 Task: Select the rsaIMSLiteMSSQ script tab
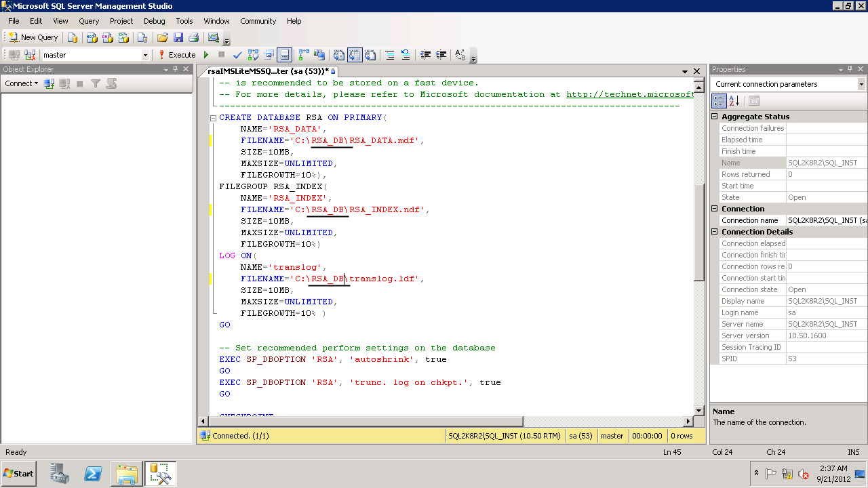point(268,71)
